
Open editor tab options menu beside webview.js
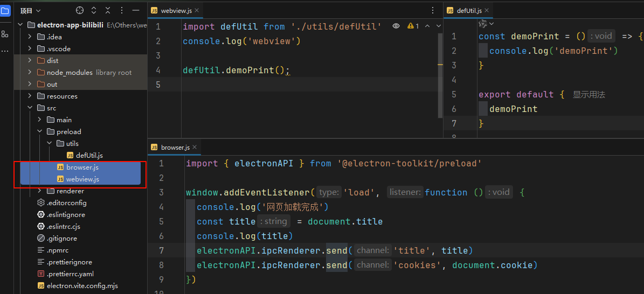(433, 10)
